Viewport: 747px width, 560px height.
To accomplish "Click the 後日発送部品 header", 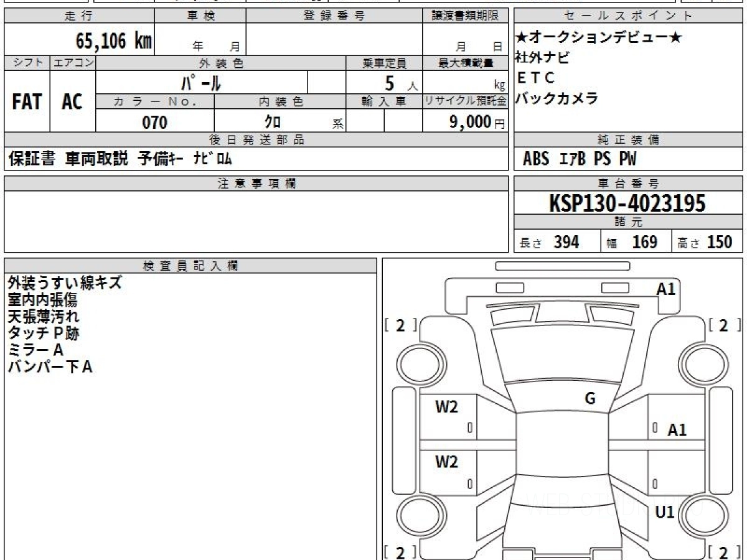I will (x=256, y=140).
